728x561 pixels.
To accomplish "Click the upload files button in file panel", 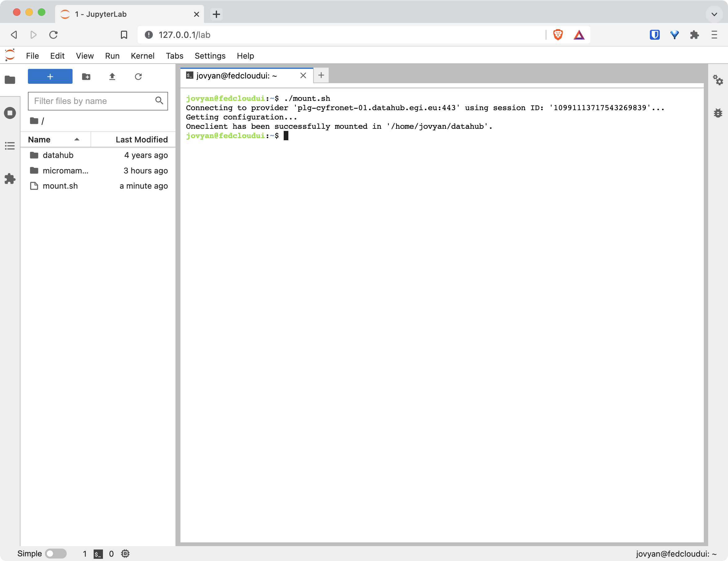I will pos(113,76).
